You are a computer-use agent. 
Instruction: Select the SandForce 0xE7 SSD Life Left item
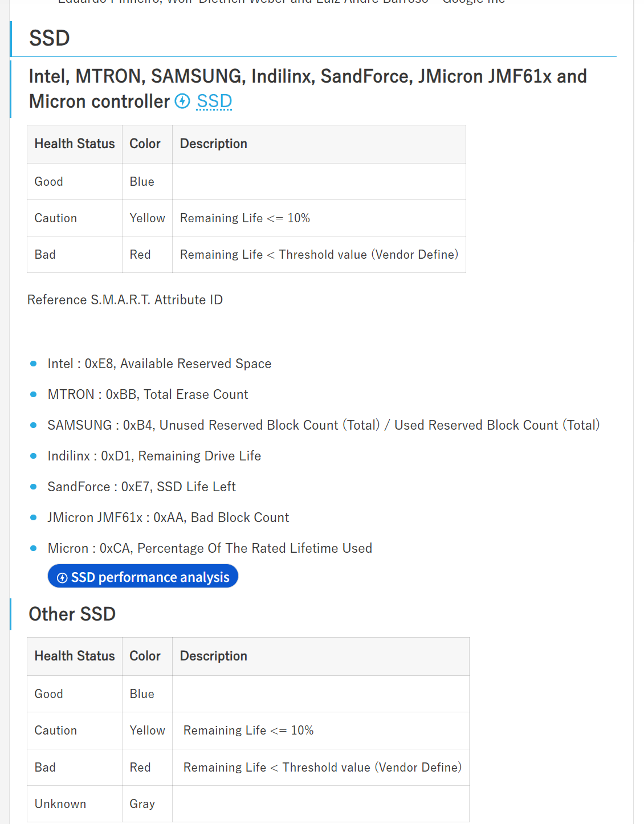tap(142, 487)
